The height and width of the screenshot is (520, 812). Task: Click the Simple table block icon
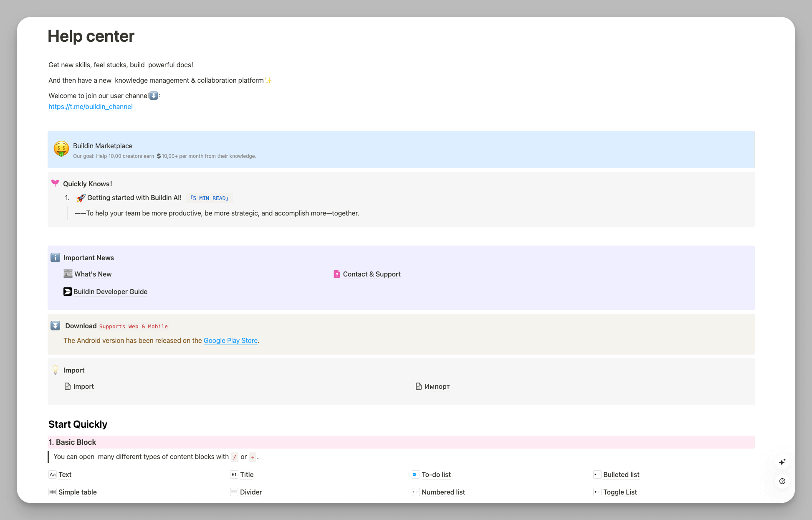coord(53,492)
